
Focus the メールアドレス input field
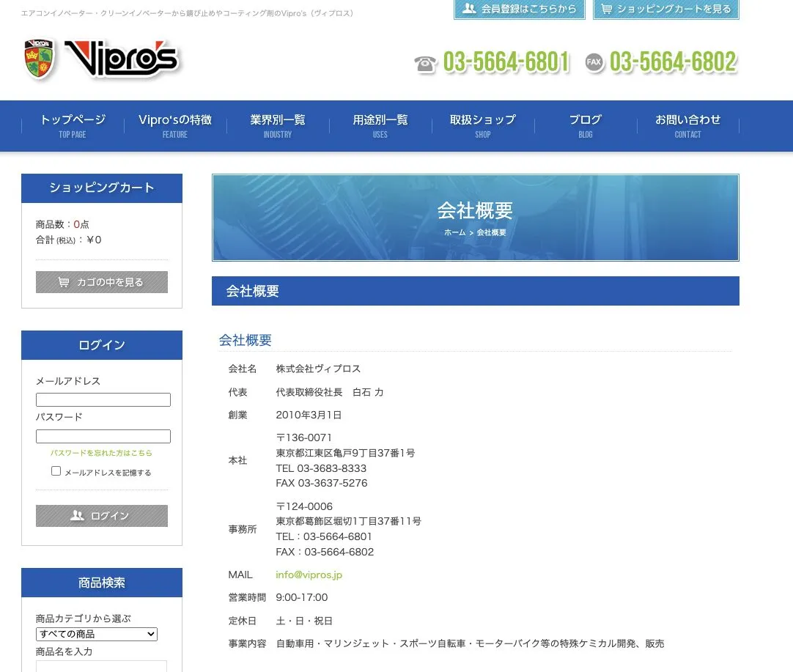coord(103,400)
